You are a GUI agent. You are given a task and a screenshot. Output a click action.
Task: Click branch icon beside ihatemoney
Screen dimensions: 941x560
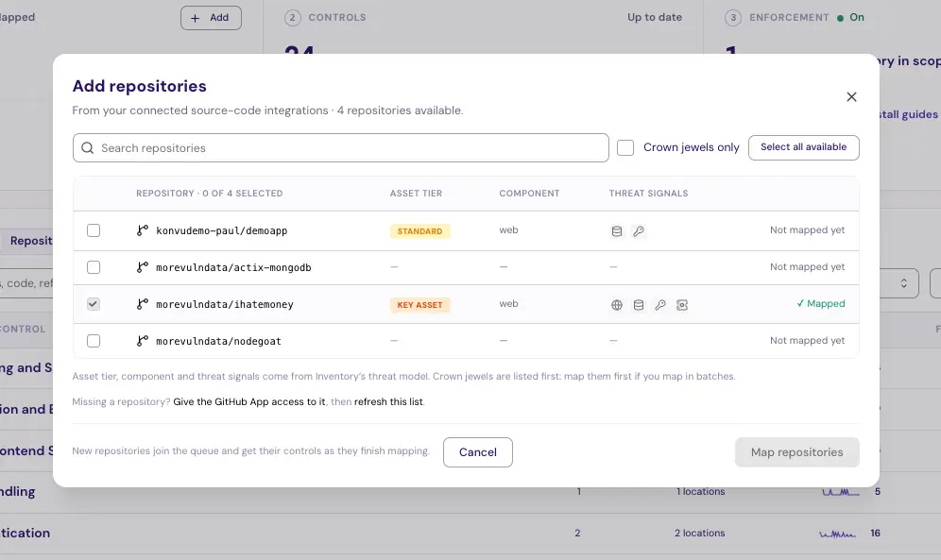[143, 304]
